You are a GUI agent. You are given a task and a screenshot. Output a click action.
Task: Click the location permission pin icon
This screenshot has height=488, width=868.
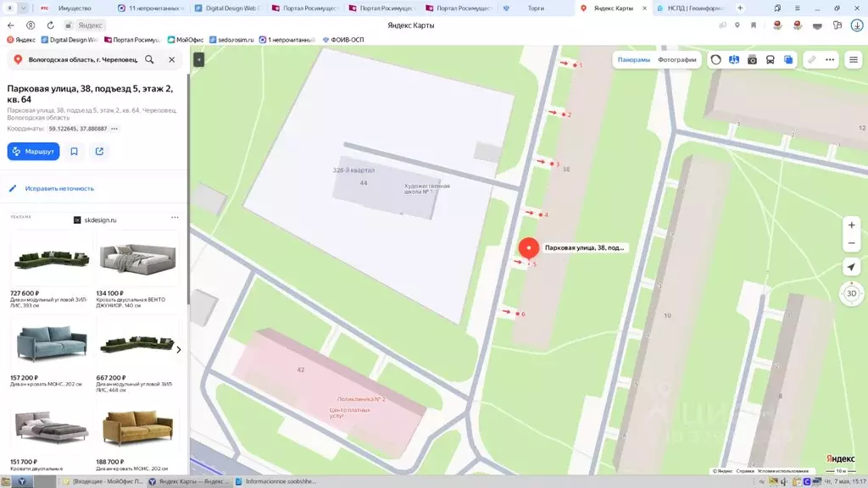point(737,25)
